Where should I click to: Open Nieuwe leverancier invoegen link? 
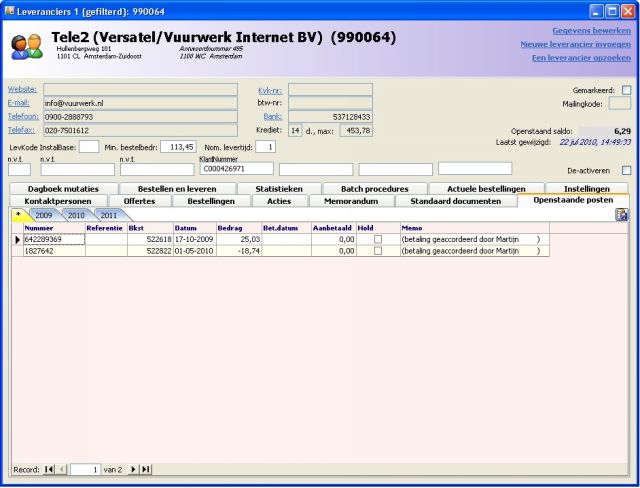coord(575,44)
